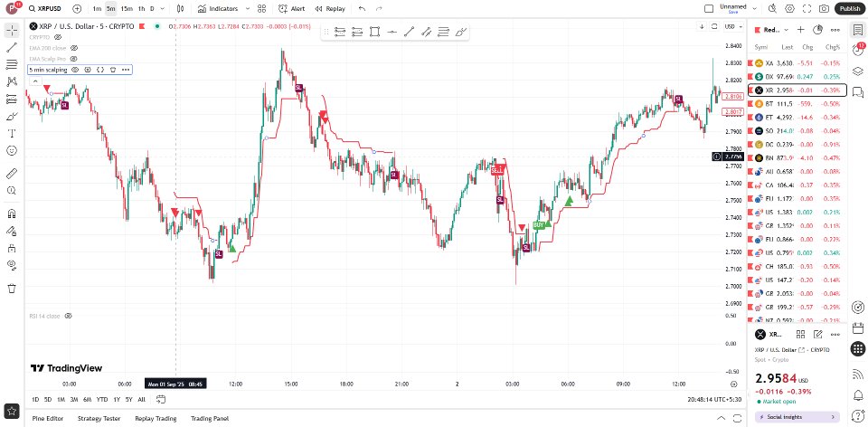Image resolution: width=868 pixels, height=427 pixels.
Task: Click the redo arrow
Action: pos(379,9)
